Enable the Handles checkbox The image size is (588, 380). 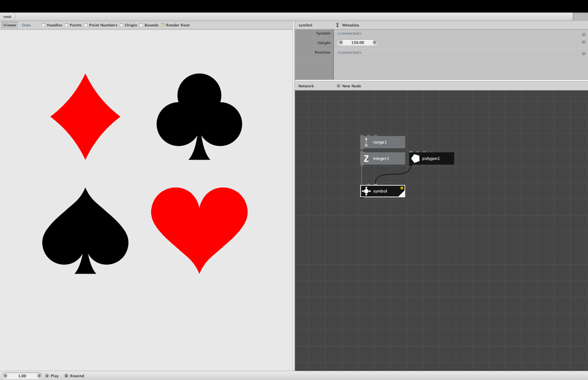44,25
